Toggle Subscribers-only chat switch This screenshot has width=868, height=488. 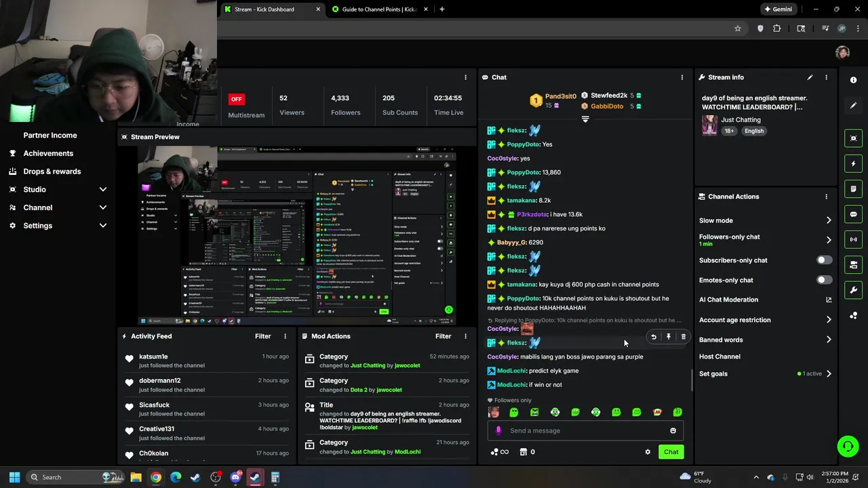[x=824, y=260]
